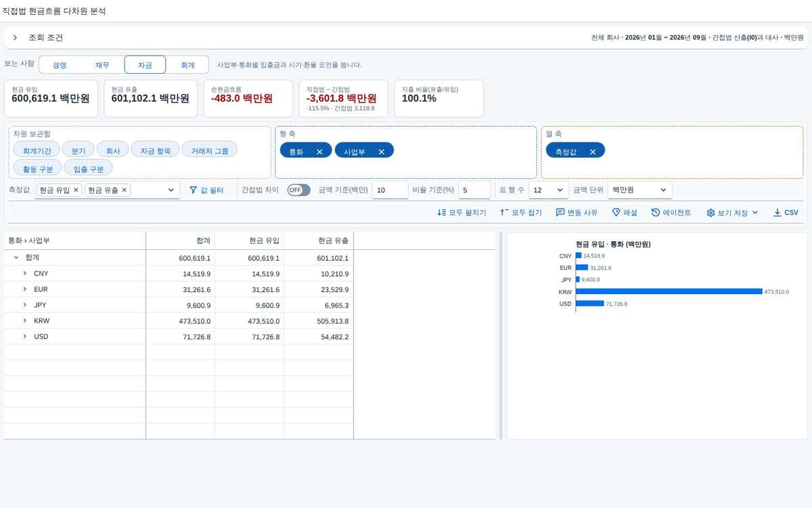Expand the 조회 조건 panel chevron
This screenshot has width=812, height=508.
[x=15, y=38]
